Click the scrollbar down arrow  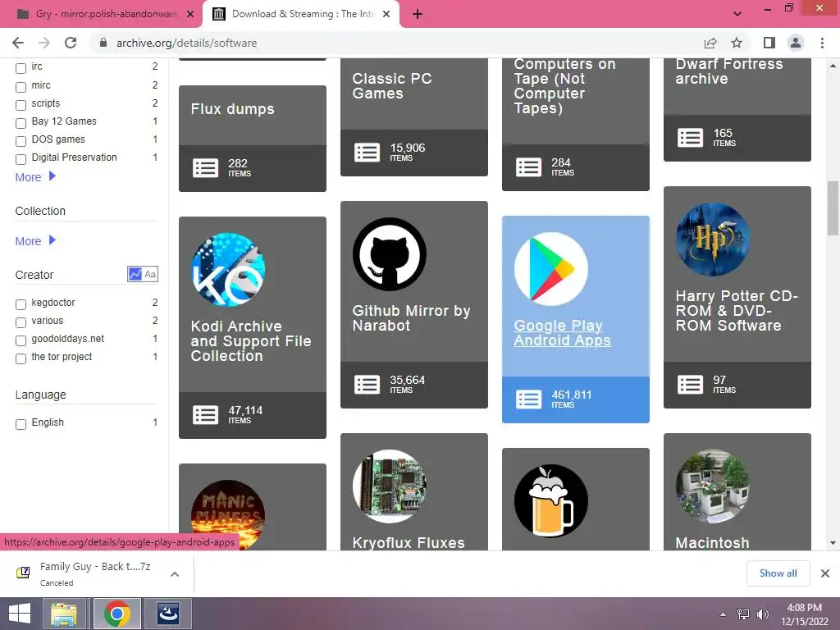(833, 543)
